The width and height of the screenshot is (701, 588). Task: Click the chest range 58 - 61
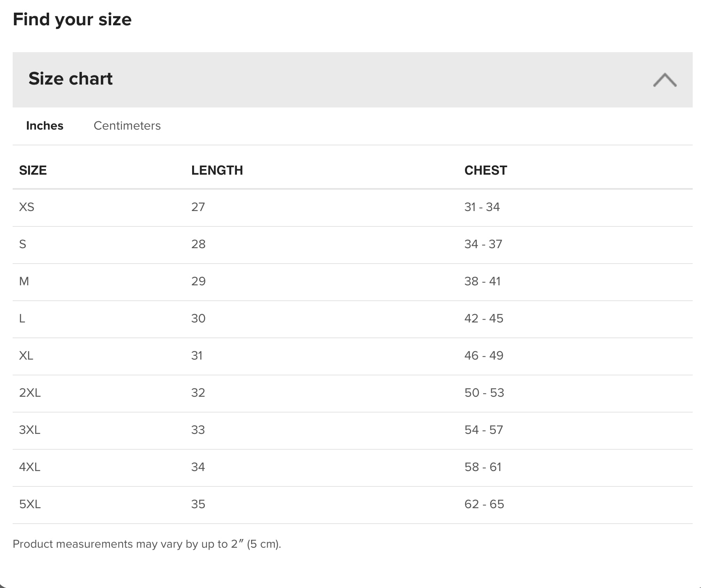483,467
